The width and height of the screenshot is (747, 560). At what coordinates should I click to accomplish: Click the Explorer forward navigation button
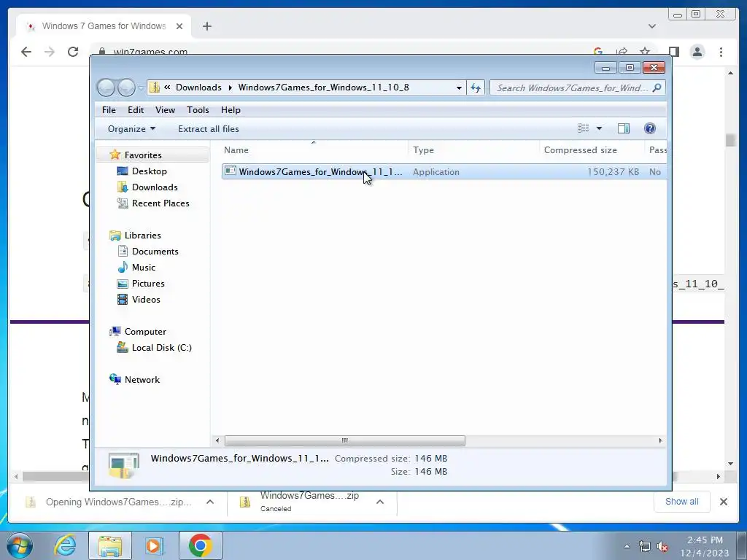tap(126, 87)
